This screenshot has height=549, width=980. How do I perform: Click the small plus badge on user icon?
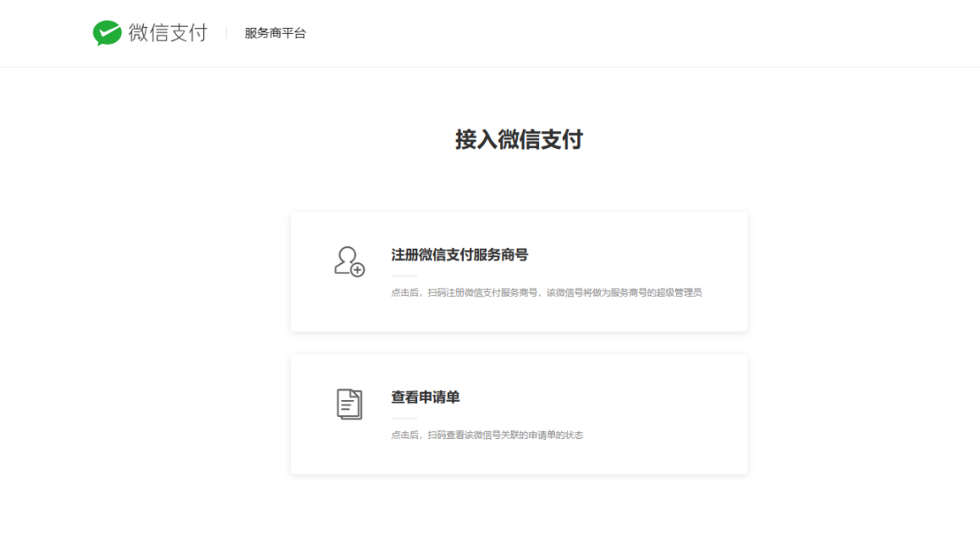(358, 270)
